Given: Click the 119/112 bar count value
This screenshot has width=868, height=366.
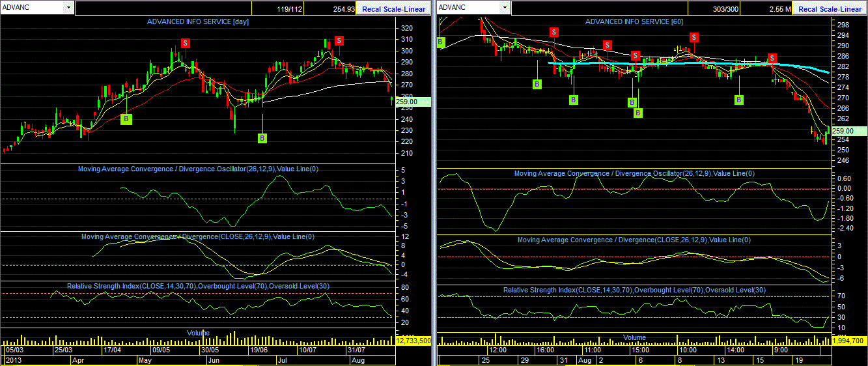Looking at the screenshot, I should [290, 9].
